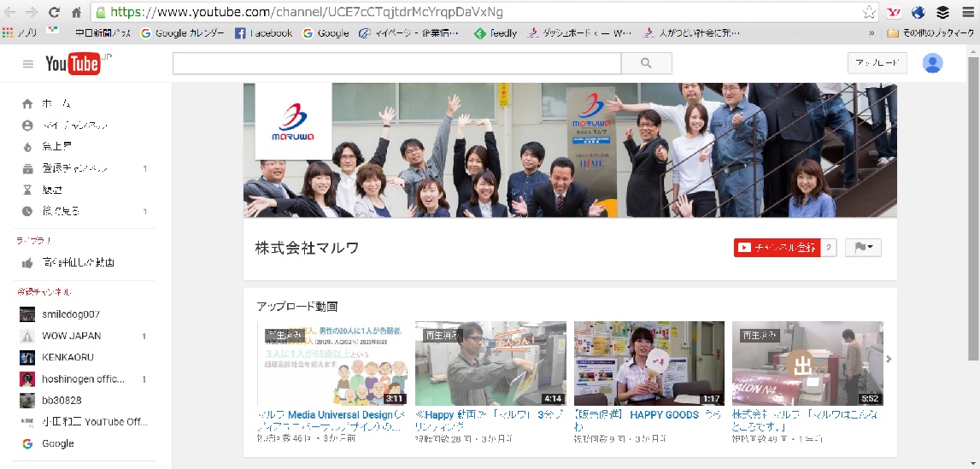Click the Yahoo extension icon
Viewport: 980px width, 469px height.
click(x=894, y=13)
